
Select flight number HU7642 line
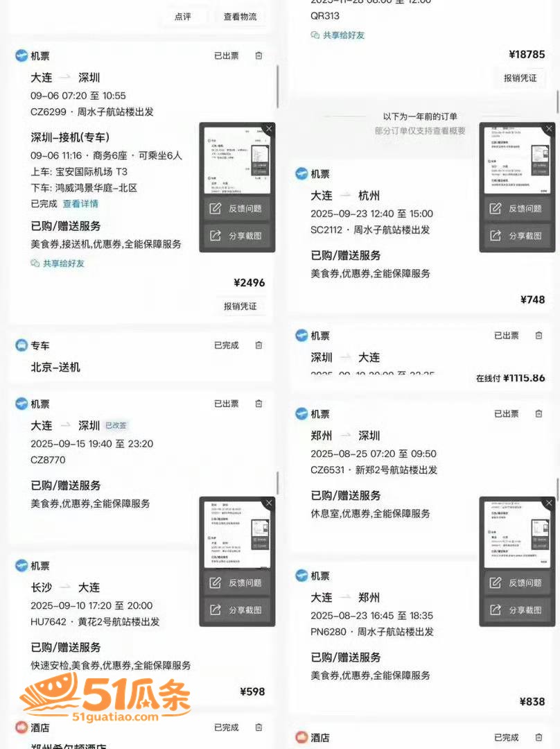(95, 622)
